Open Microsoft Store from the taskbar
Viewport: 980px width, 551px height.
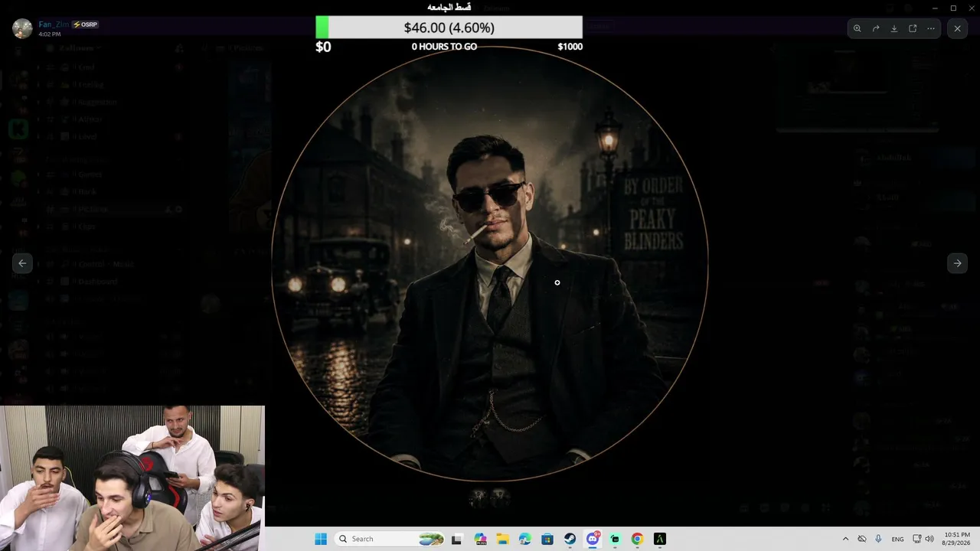click(547, 539)
